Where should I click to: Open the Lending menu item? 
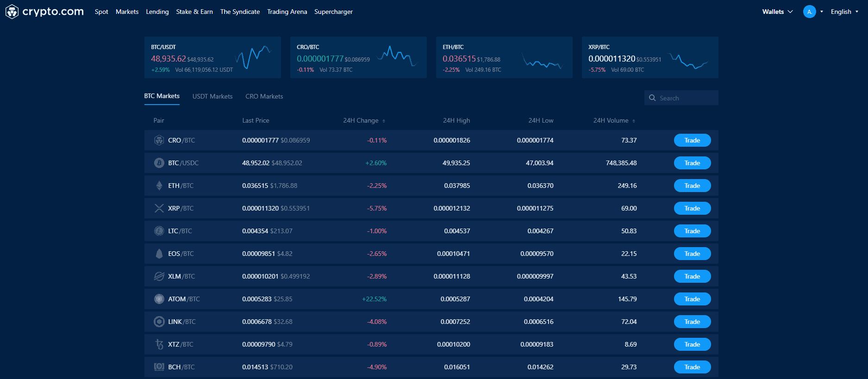point(157,12)
